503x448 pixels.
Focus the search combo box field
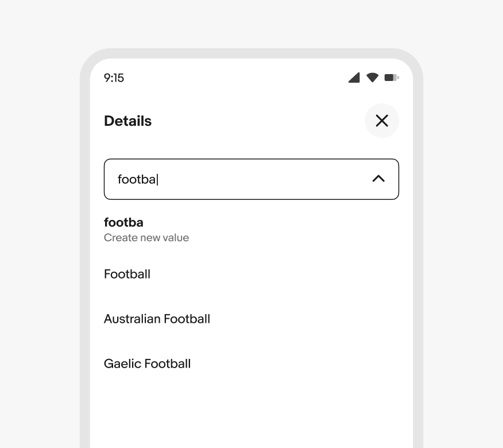[252, 179]
